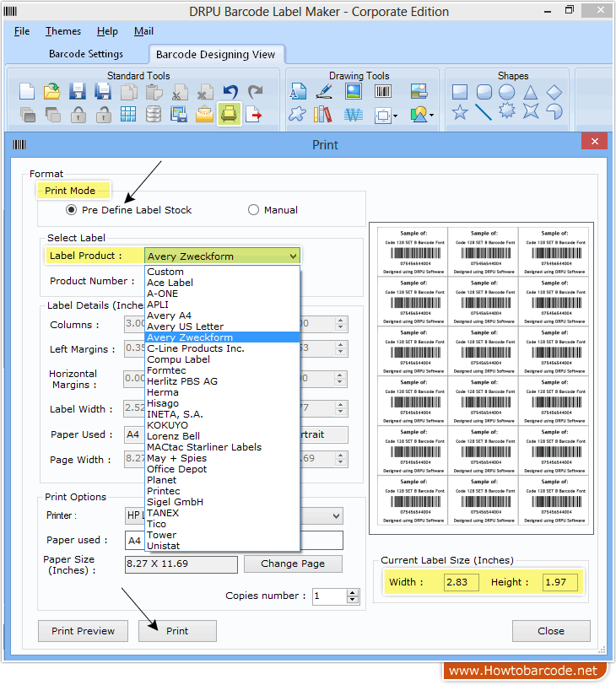The image size is (616, 685).
Task: Click the label sheet preview thumbnail
Action: [482, 378]
